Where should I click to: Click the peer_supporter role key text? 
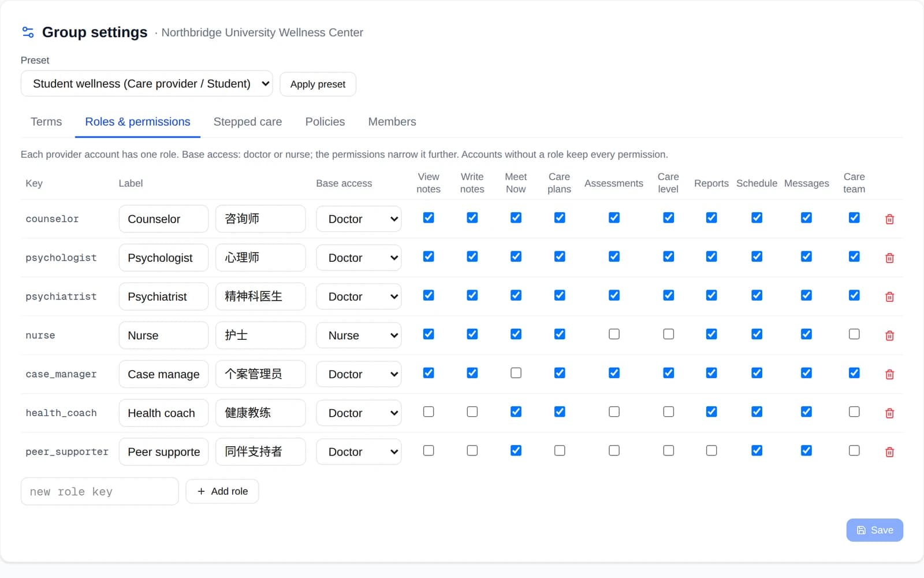[67, 451]
